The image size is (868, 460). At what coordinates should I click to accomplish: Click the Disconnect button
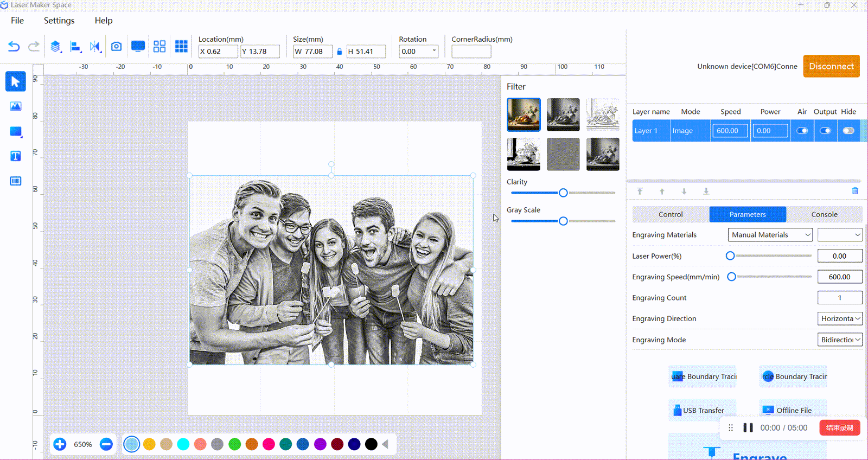coord(831,66)
